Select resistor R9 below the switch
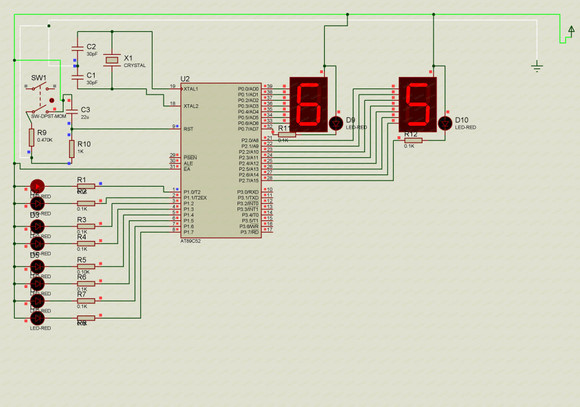The image size is (580, 407). pyautogui.click(x=31, y=137)
